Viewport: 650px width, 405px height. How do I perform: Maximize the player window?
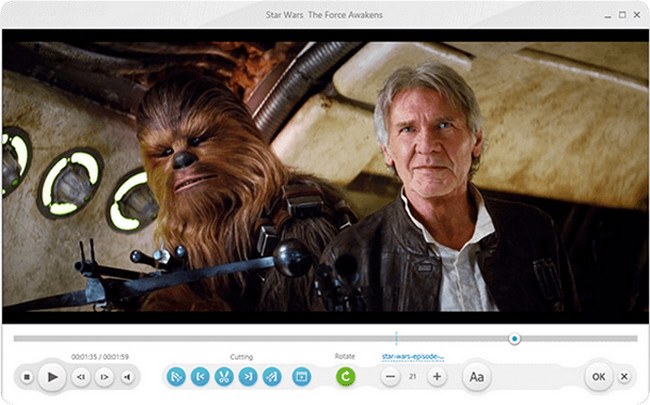click(622, 15)
